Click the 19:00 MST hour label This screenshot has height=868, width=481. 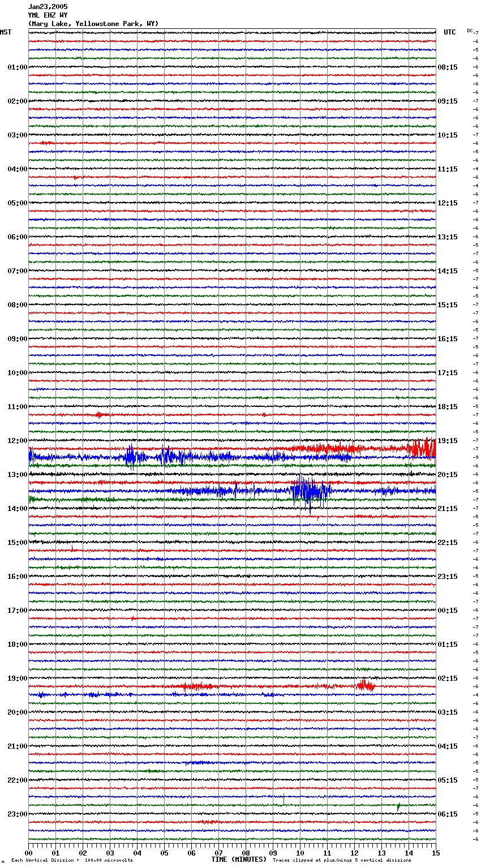click(17, 678)
